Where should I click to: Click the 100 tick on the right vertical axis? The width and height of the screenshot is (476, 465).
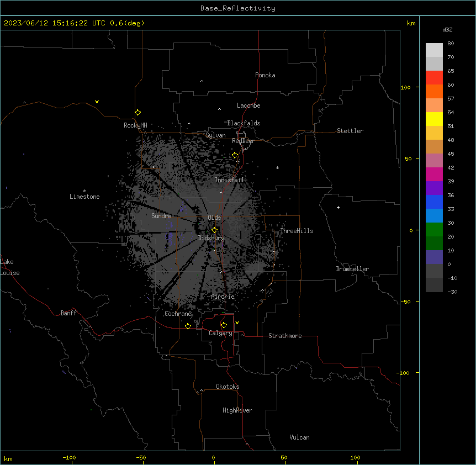click(405, 87)
